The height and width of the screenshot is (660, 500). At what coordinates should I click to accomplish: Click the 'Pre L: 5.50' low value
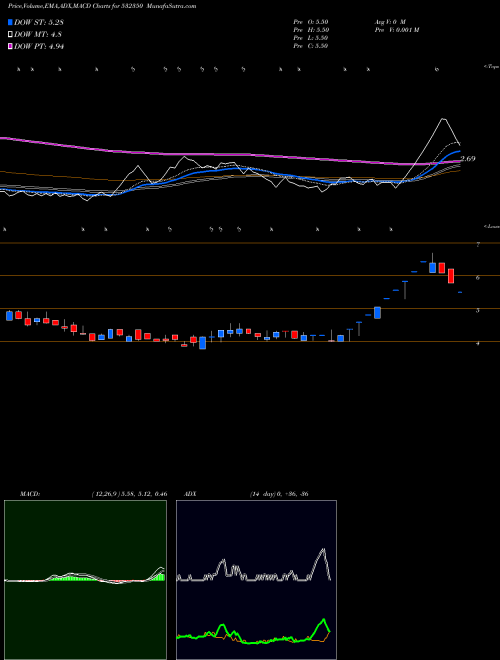click(x=311, y=38)
